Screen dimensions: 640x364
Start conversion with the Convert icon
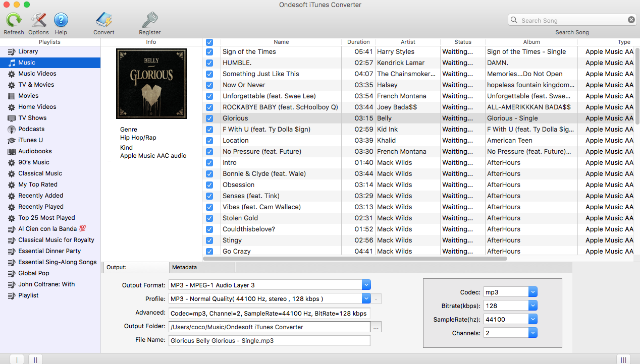[103, 20]
